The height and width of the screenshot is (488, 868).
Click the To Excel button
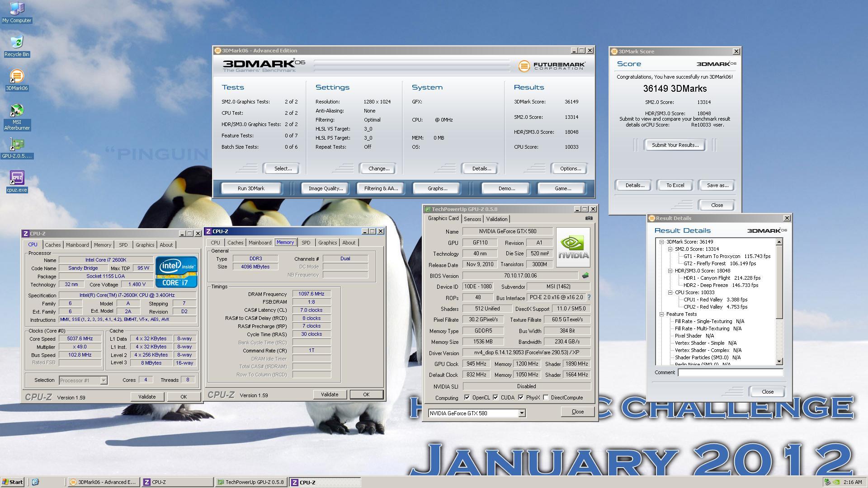pyautogui.click(x=675, y=185)
